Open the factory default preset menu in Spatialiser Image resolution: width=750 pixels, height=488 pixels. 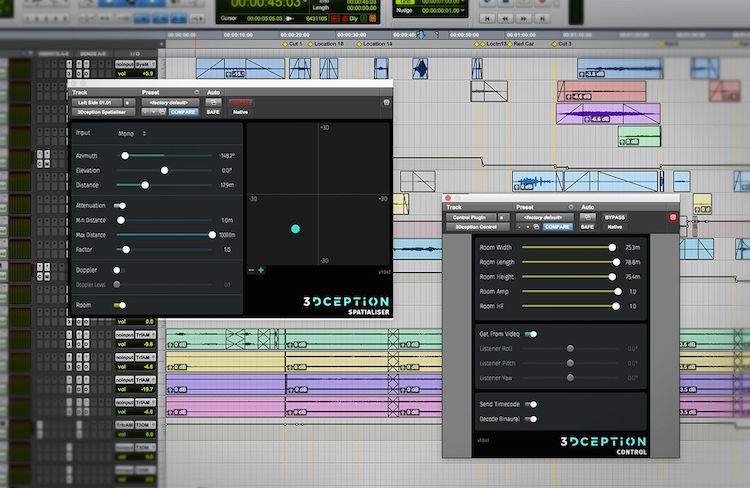tap(171, 102)
